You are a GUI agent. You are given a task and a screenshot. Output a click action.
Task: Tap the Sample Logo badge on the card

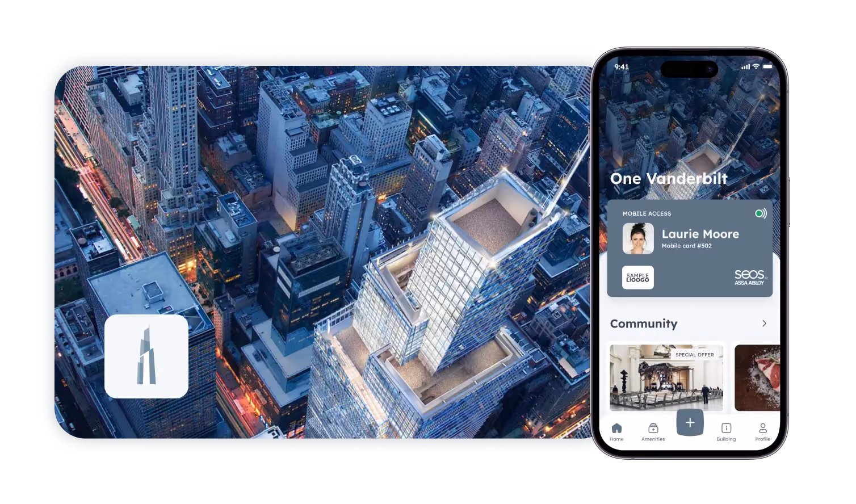[x=637, y=278]
